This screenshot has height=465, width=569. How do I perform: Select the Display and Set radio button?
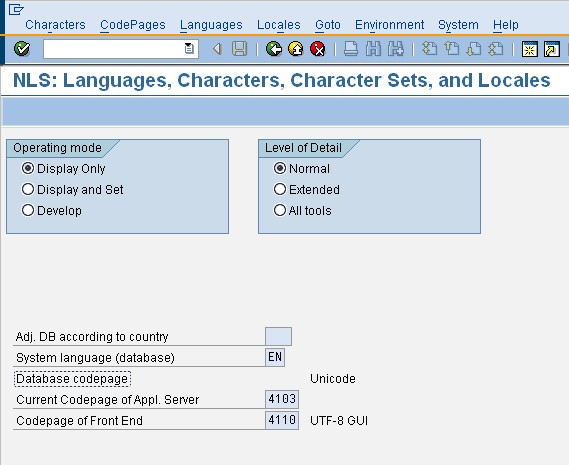pyautogui.click(x=28, y=189)
